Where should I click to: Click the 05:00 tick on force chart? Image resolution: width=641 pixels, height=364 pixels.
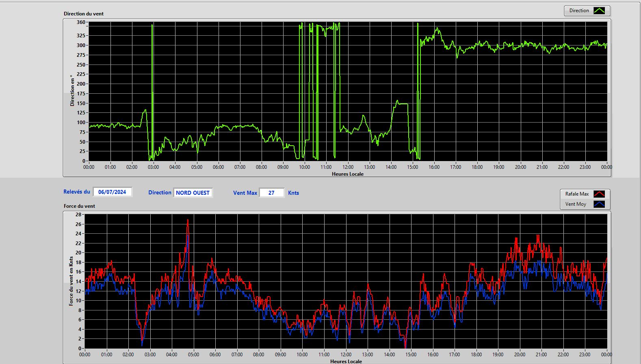193,355
